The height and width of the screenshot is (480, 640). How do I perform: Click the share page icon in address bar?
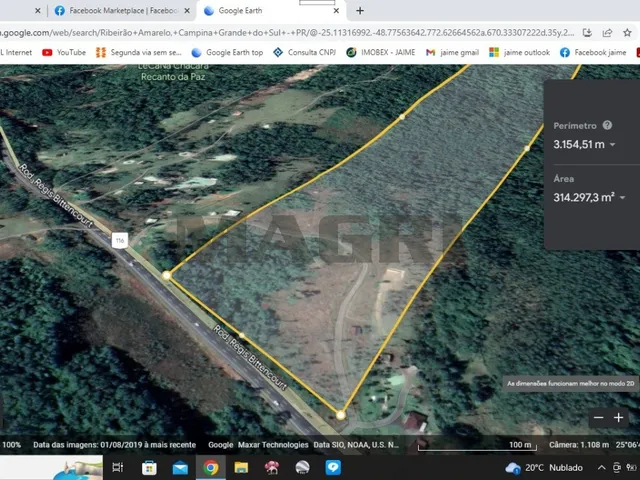[x=607, y=33]
